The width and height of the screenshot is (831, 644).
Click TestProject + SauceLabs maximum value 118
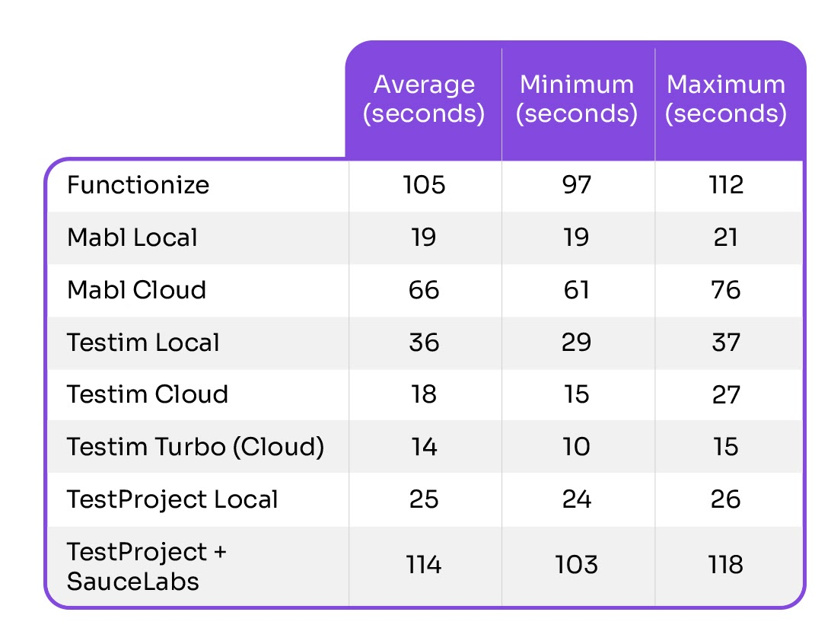pyautogui.click(x=726, y=566)
